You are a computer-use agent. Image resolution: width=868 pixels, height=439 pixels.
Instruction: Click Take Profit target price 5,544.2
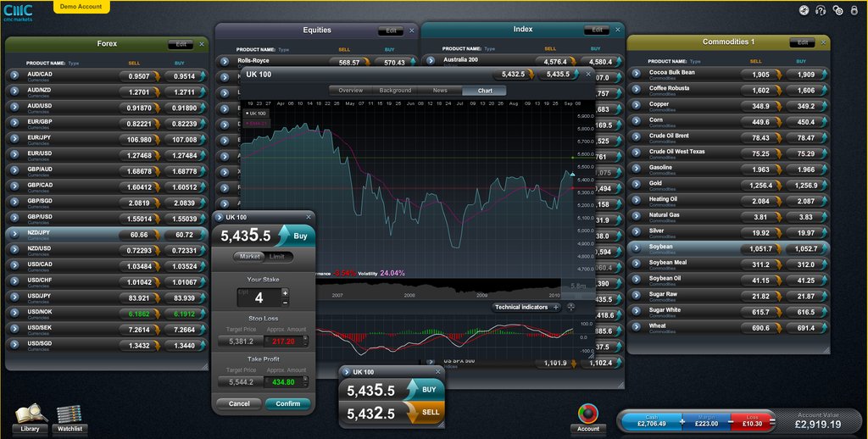pyautogui.click(x=240, y=382)
